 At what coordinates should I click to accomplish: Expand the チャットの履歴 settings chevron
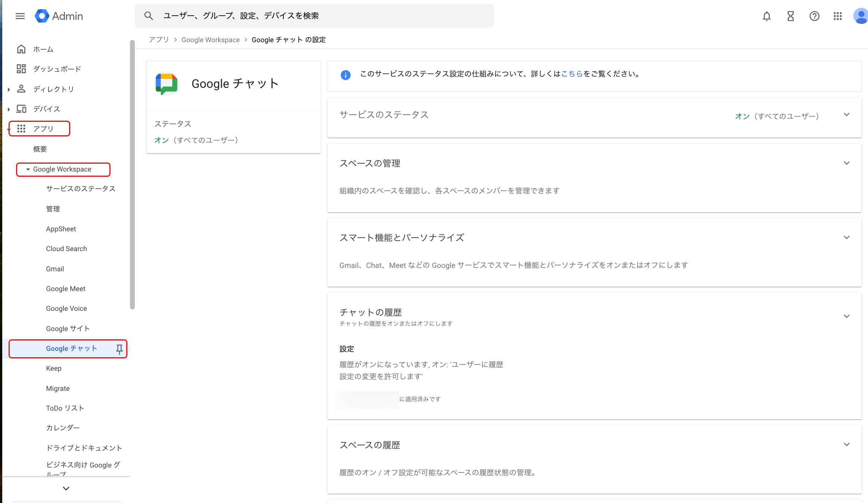coord(846,316)
